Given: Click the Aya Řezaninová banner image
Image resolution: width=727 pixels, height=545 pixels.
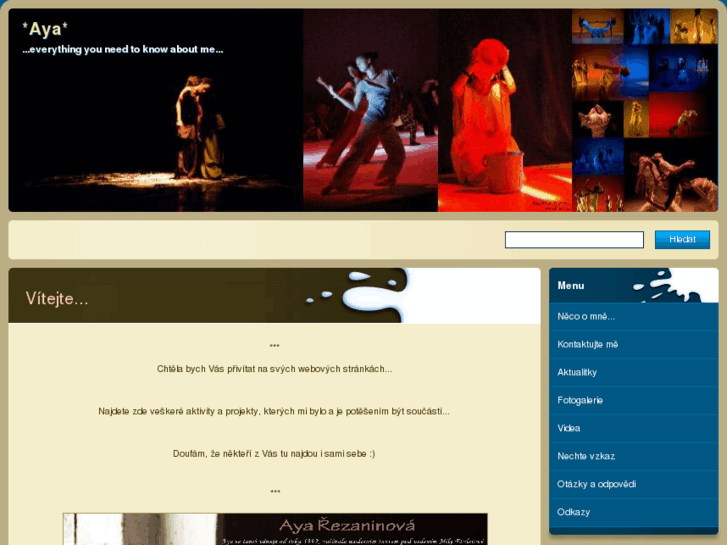Looking at the screenshot, I should tap(275, 529).
